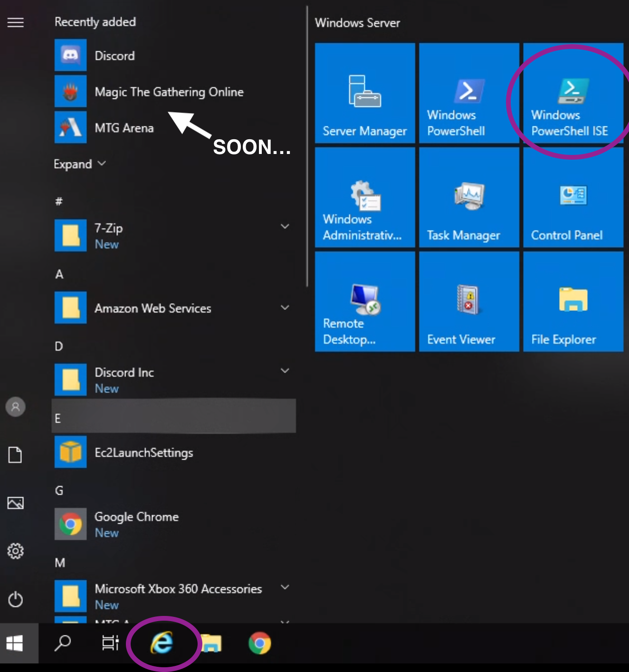Screen dimensions: 629x672
Task: Launch Internet Explorer from taskbar
Action: [x=162, y=643]
